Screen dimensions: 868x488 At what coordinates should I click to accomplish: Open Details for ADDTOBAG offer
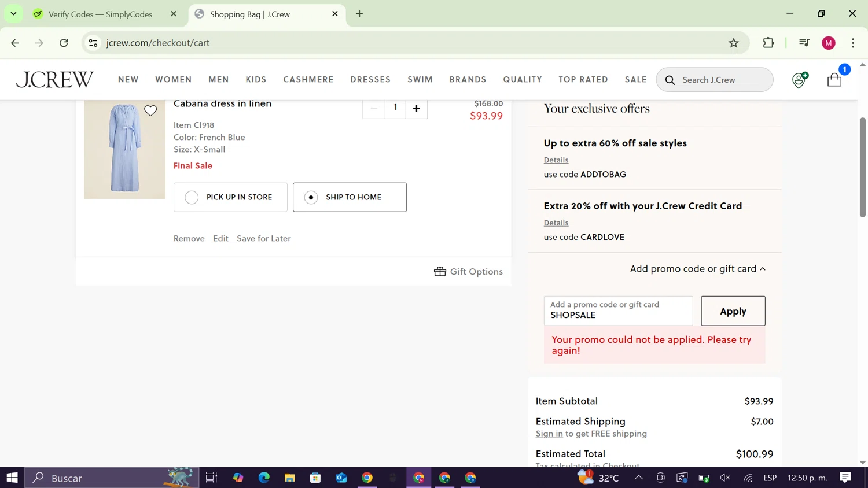(556, 160)
